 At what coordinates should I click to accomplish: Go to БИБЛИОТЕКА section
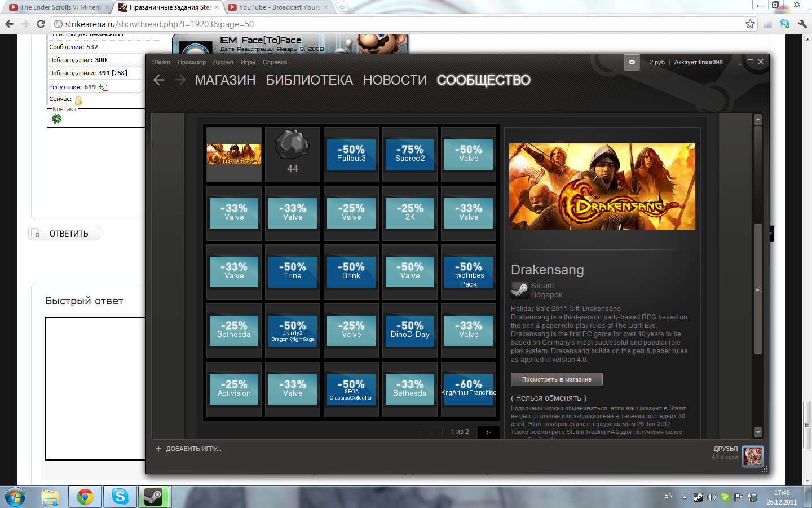click(310, 80)
